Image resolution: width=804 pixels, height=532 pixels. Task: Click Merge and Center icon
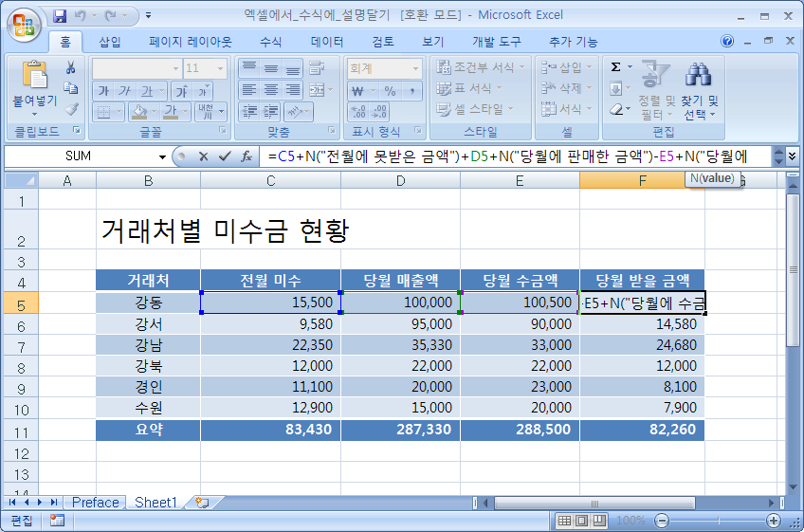[317, 90]
